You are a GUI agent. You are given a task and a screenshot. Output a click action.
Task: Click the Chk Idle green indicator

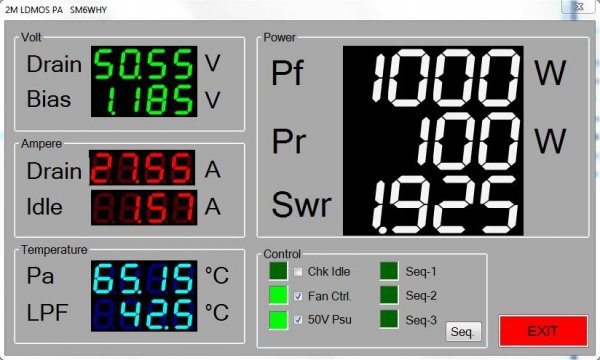[278, 271]
